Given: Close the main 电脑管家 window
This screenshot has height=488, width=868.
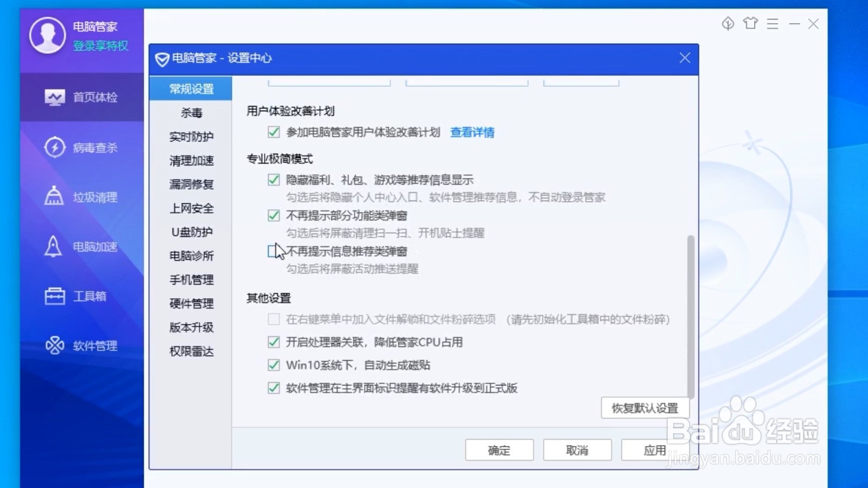Looking at the screenshot, I should pyautogui.click(x=813, y=23).
